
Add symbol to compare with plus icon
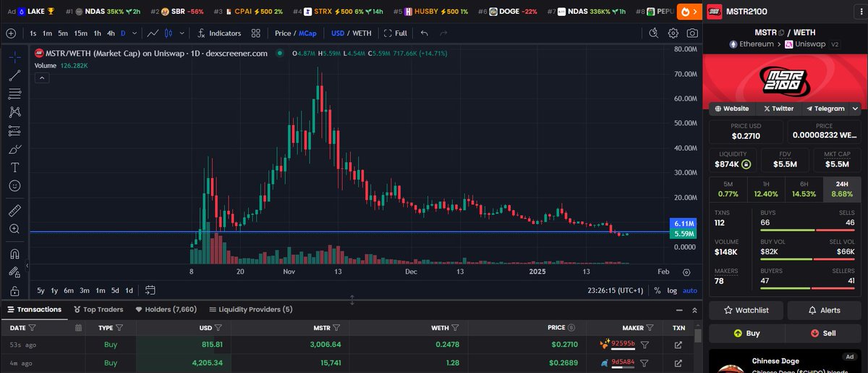coord(10,33)
